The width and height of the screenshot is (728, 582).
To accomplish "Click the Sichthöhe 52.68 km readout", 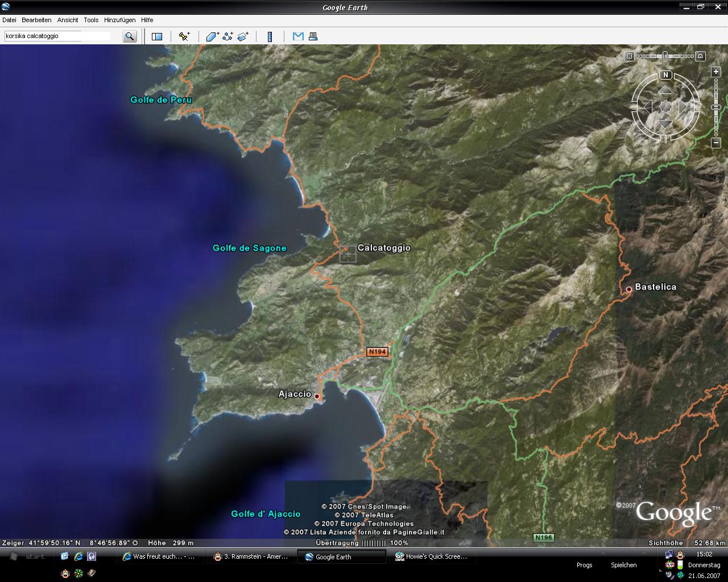I will point(687,543).
